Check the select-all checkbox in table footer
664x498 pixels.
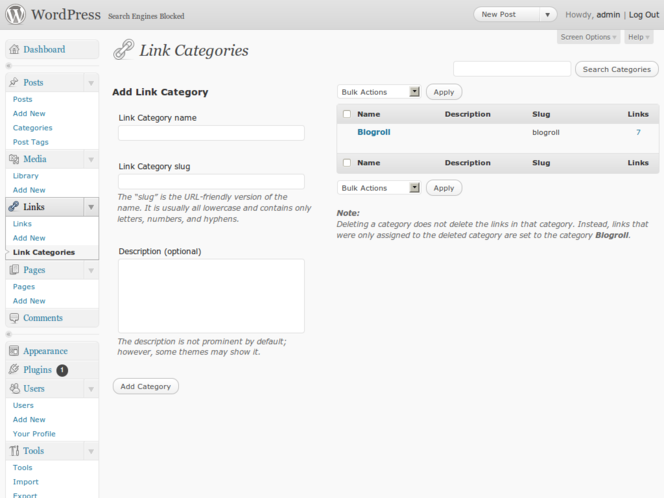pyautogui.click(x=347, y=162)
